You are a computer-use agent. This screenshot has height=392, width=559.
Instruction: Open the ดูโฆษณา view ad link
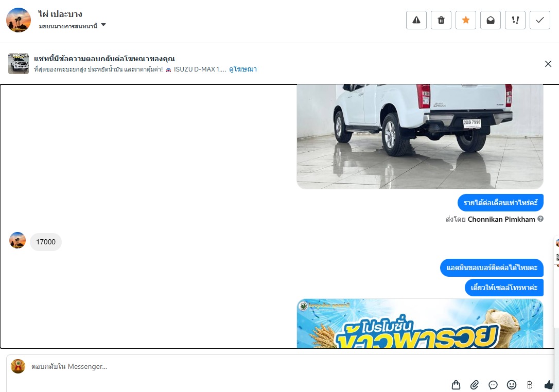[243, 69]
